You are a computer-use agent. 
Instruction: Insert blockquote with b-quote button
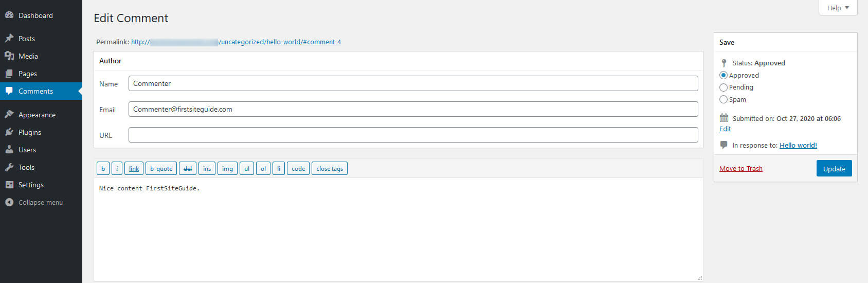pyautogui.click(x=161, y=168)
